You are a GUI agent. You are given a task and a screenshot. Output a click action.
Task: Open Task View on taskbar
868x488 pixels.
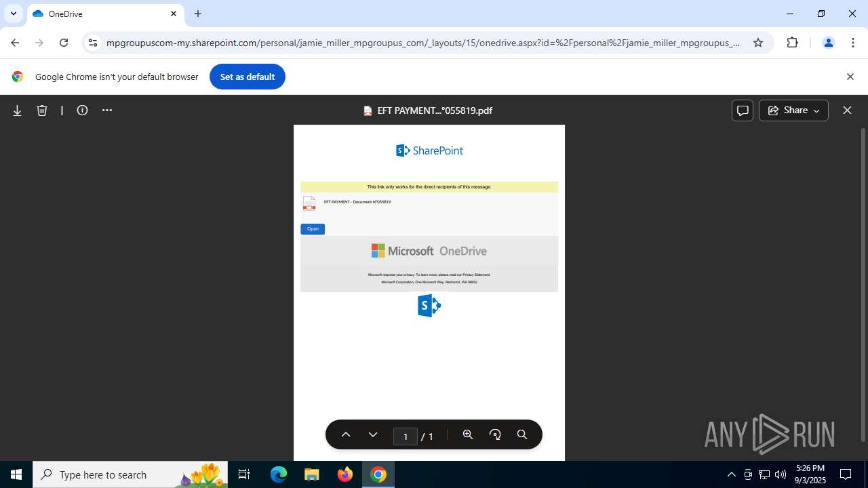coord(244,474)
